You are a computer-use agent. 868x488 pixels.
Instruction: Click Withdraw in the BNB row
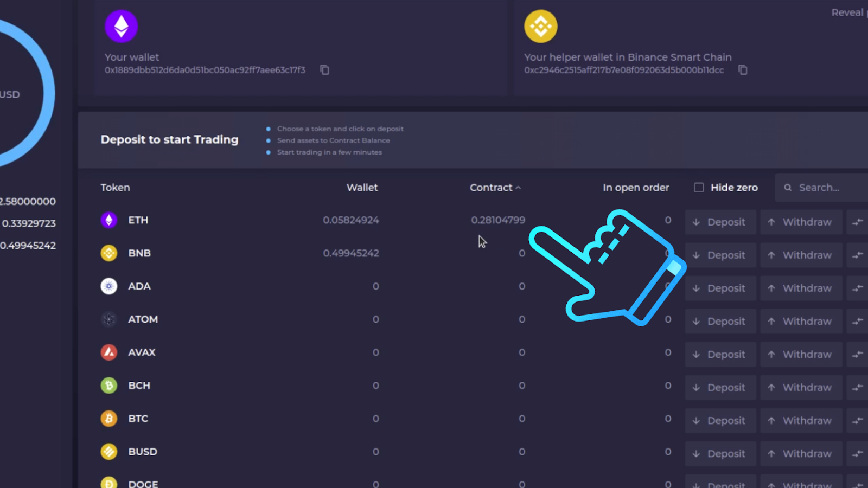801,255
